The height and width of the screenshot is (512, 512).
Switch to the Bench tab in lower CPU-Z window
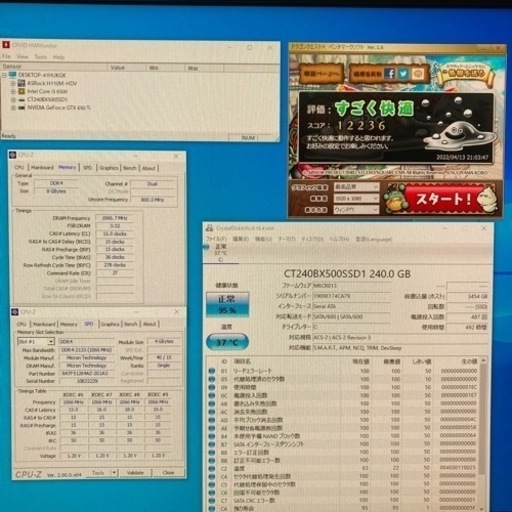pyautogui.click(x=131, y=324)
